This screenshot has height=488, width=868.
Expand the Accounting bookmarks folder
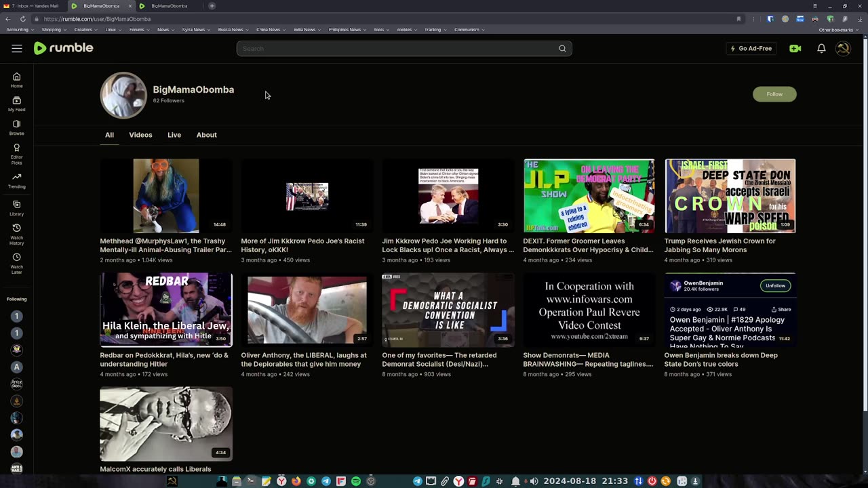(x=20, y=30)
